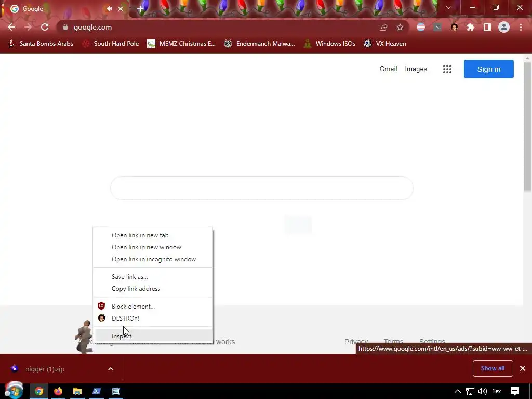The image size is (532, 399).
Task: Open the Gmail link
Action: click(x=388, y=69)
